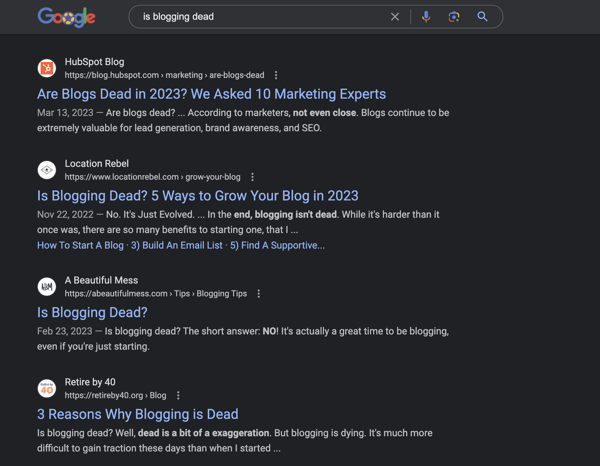Image resolution: width=600 pixels, height=466 pixels.
Task: Open the three-dot menu for A Beautiful Mess result
Action: click(x=259, y=294)
